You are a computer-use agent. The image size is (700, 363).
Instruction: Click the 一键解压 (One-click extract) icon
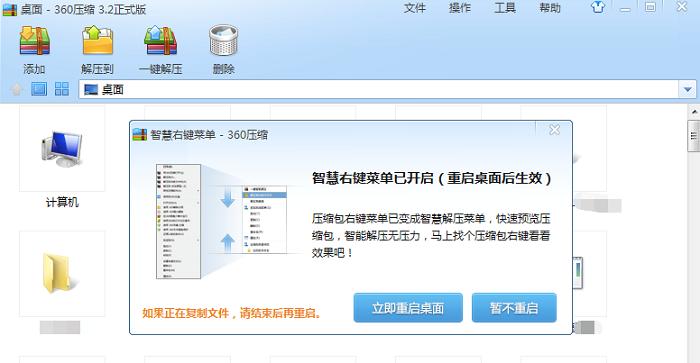point(161,41)
